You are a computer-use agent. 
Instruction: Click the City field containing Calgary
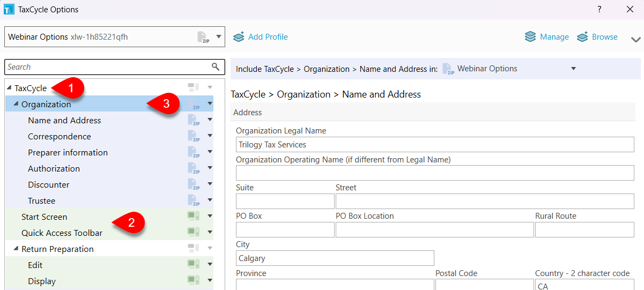(x=335, y=258)
